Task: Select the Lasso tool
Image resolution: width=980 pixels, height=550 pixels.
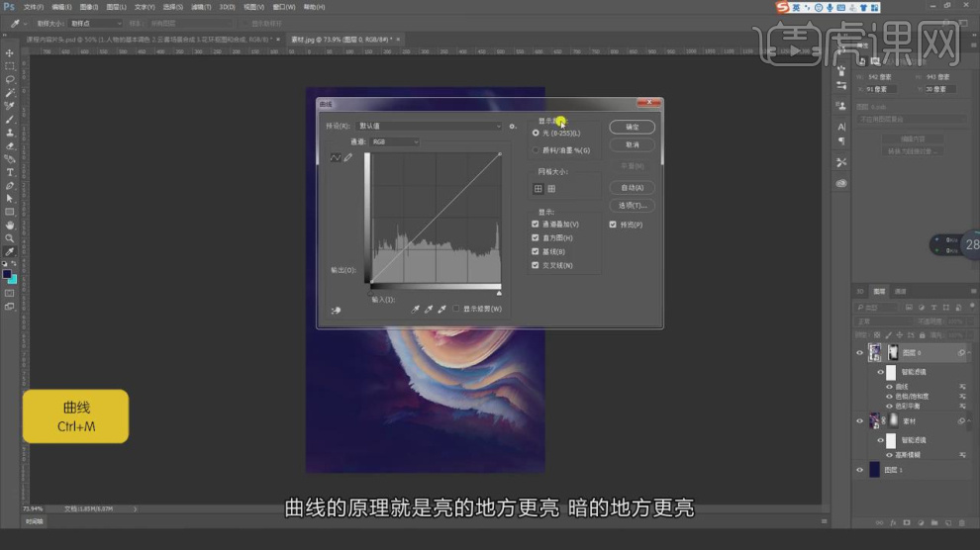Action: coord(9,79)
